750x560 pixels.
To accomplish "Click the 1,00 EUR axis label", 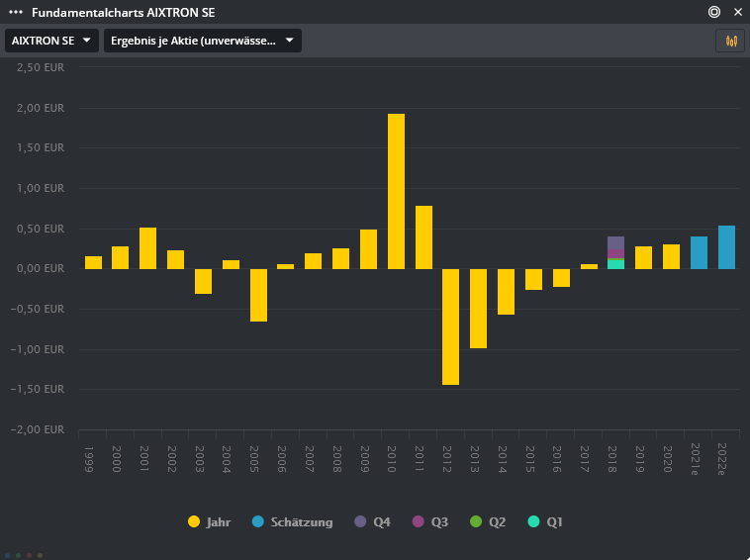I will click(x=41, y=188).
